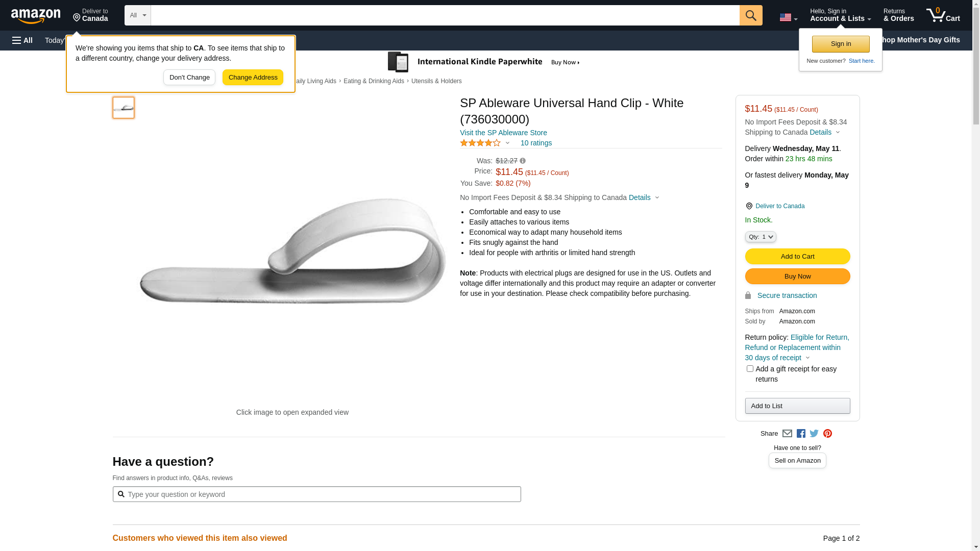Expand the star rating breakdown arrow
The image size is (980, 551).
pos(507,143)
